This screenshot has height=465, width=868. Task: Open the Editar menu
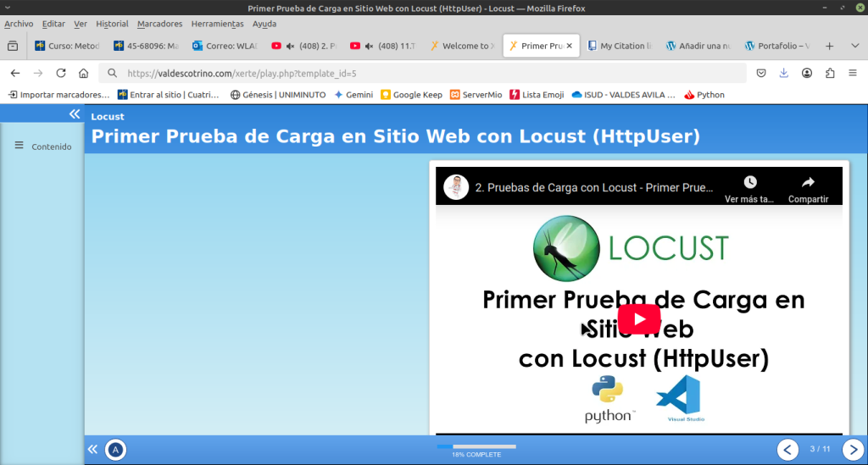pyautogui.click(x=53, y=24)
